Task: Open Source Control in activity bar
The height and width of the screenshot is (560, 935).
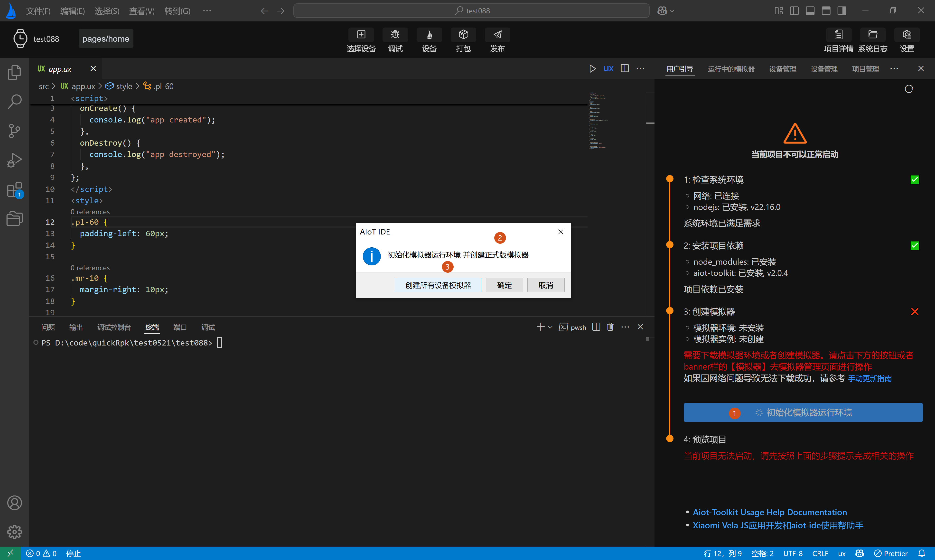Action: pos(15,131)
